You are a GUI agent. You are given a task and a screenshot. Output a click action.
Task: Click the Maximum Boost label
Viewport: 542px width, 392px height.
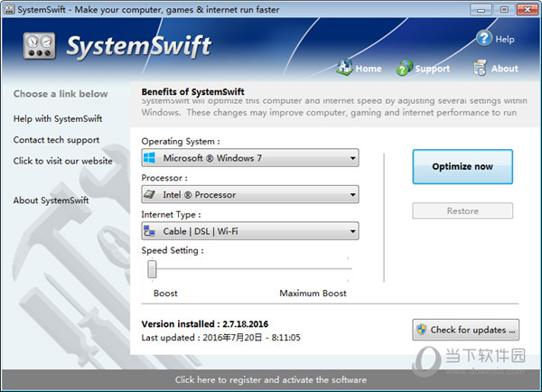click(313, 294)
